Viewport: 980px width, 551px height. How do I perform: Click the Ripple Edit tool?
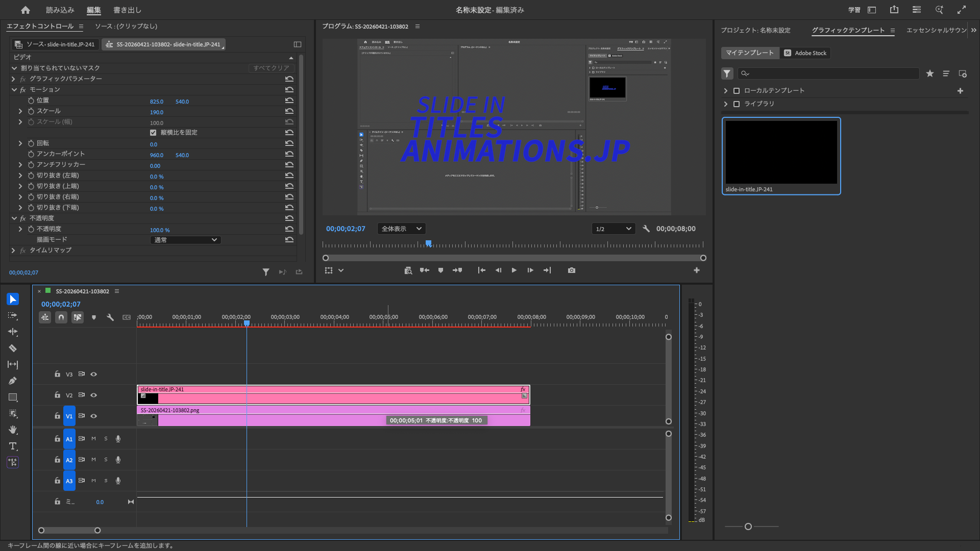pyautogui.click(x=13, y=332)
